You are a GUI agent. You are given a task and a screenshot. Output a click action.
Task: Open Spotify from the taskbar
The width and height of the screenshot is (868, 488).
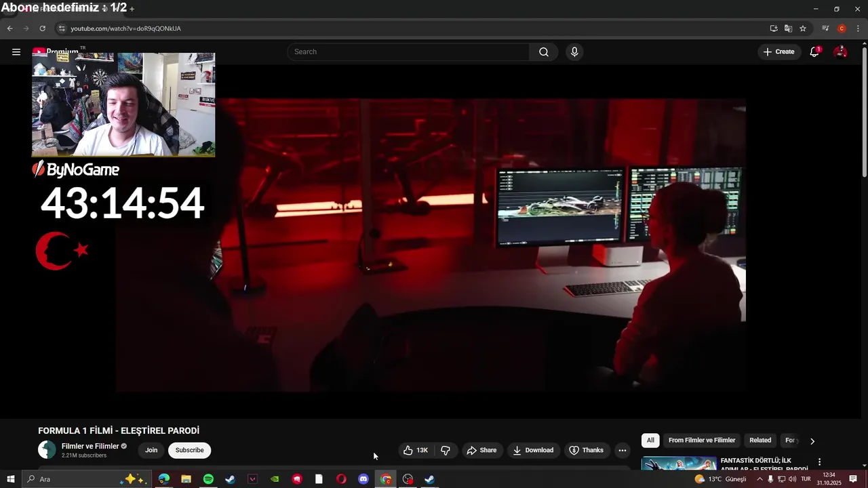[x=208, y=479]
